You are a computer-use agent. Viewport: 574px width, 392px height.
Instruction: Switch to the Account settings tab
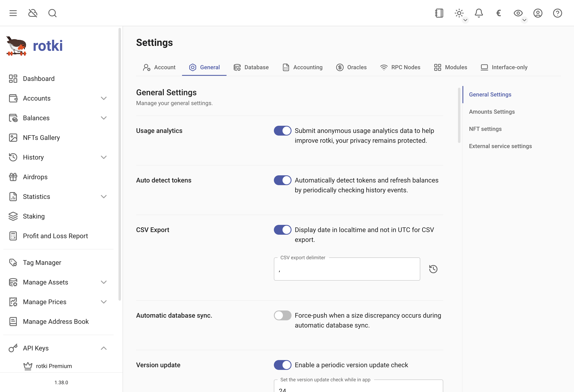pos(159,67)
